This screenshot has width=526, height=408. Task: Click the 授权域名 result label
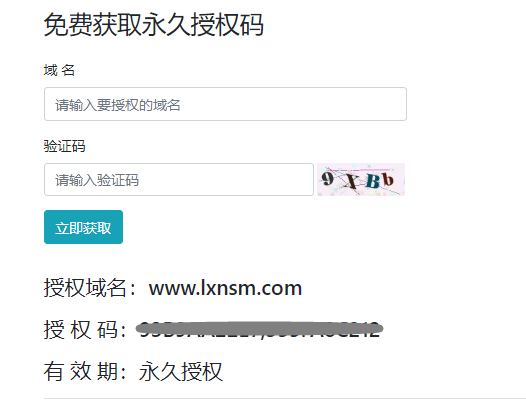[x=86, y=288]
